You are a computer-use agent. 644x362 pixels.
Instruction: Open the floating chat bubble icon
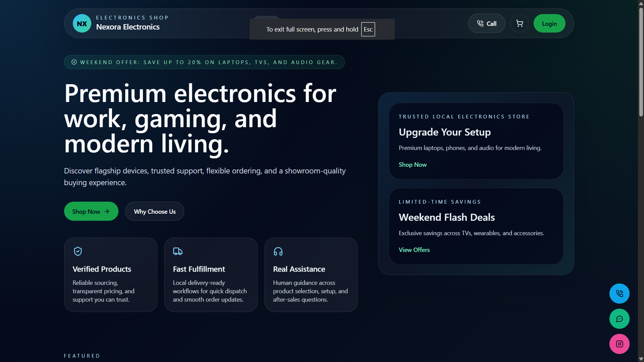click(x=619, y=319)
